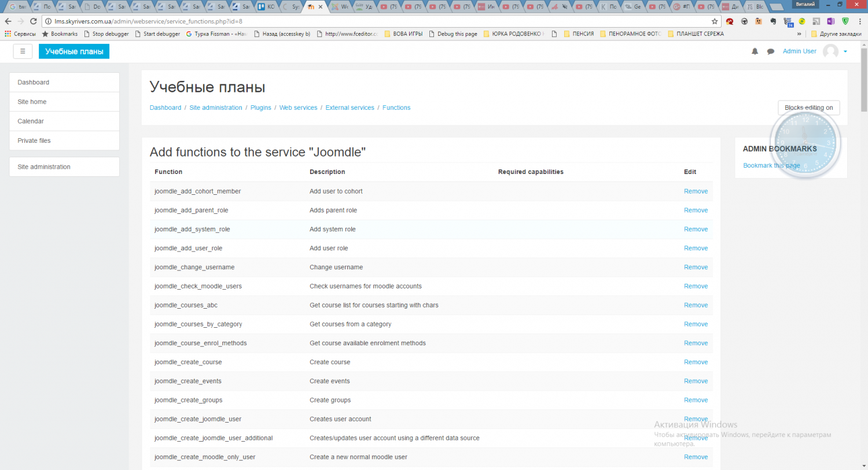The height and width of the screenshot is (470, 868).
Task: Reload the page with refresh icon
Action: click(34, 21)
